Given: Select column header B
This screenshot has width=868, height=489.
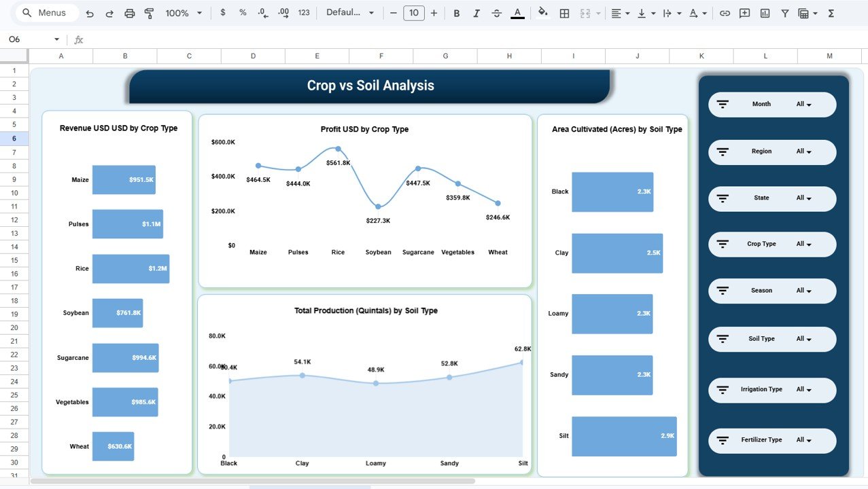Looking at the screenshot, I should coord(124,56).
